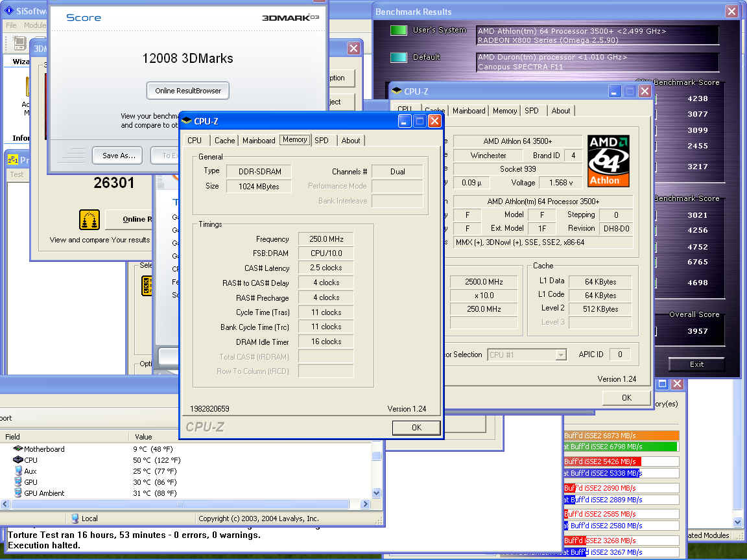Switch to Mainboard tab in back CPU-Z

[469, 110]
